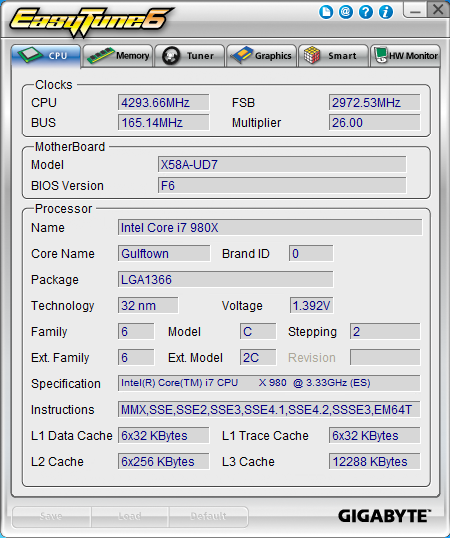Click the Load button
The image size is (450, 538).
(130, 516)
